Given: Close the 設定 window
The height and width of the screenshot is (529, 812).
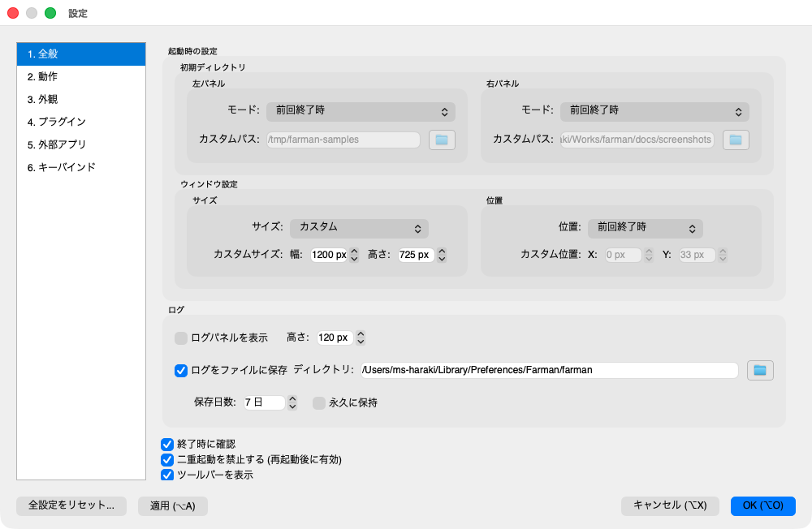Looking at the screenshot, I should click(x=13, y=13).
